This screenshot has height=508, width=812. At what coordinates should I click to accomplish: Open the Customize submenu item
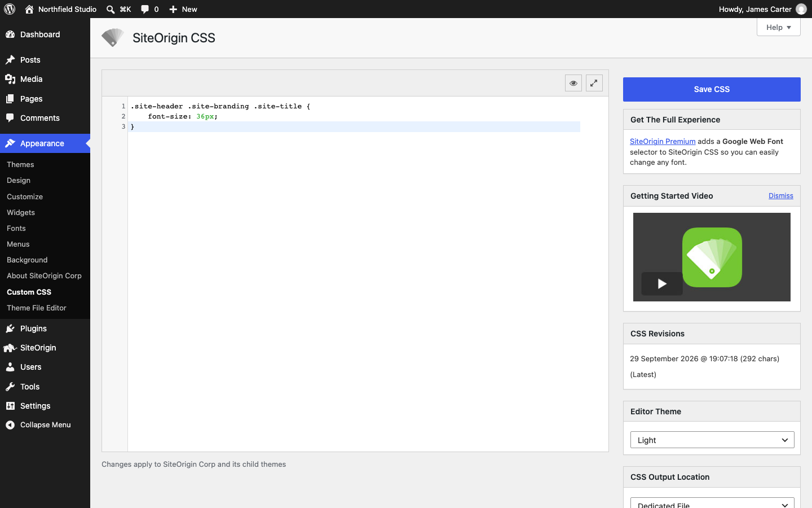click(25, 196)
